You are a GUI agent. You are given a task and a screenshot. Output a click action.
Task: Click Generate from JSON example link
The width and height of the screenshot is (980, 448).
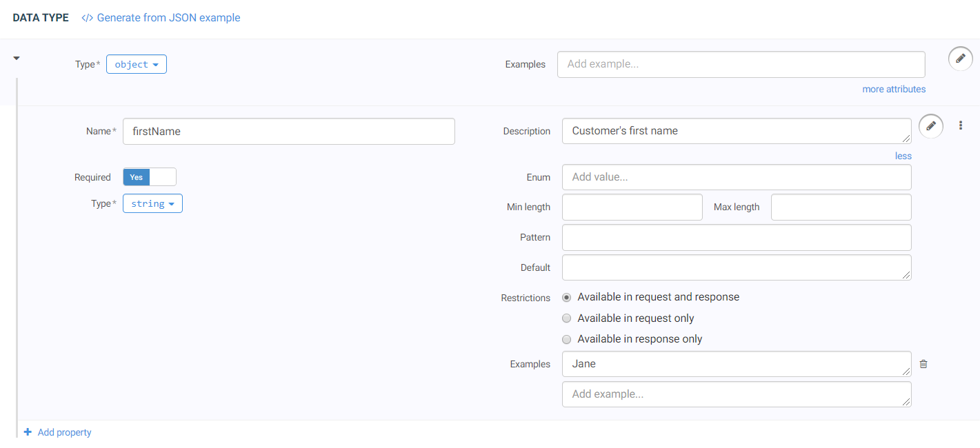point(168,18)
